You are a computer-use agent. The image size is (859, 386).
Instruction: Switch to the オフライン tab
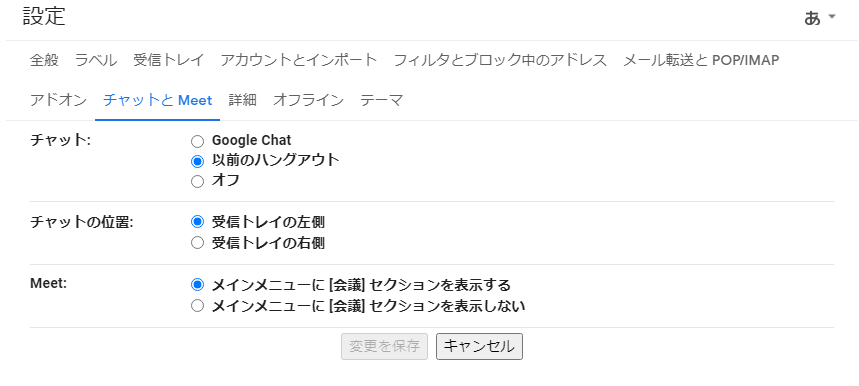308,100
